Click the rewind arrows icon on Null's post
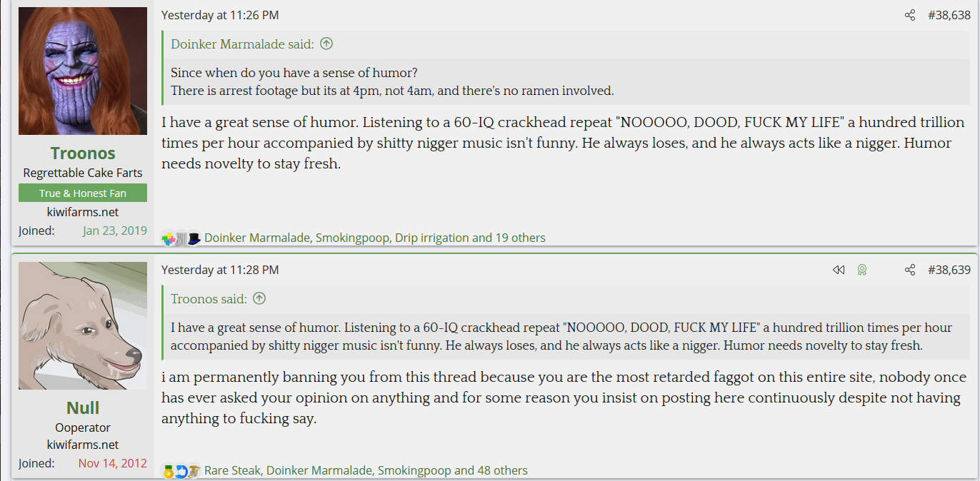Viewport: 980px width, 481px height. click(839, 270)
